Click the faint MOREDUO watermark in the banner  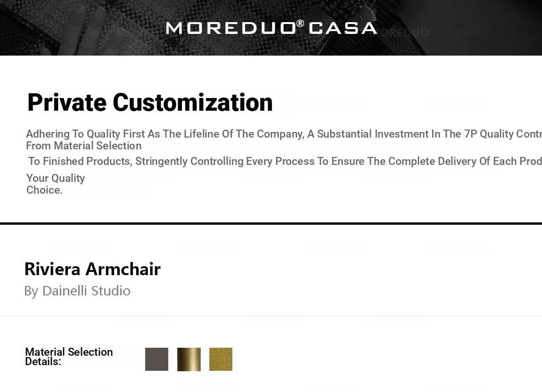(x=403, y=33)
